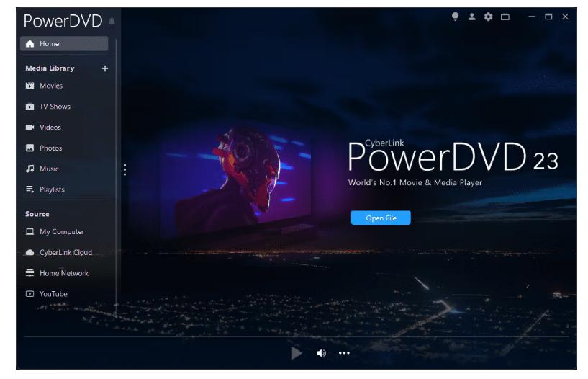Add to Media Library with plus icon
Screen dimensions: 588x379
[x=104, y=68]
